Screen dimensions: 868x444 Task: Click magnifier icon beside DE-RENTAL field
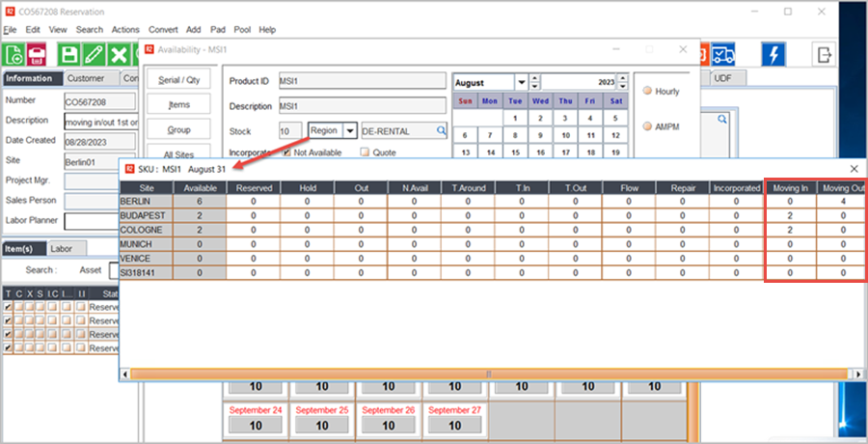click(442, 129)
